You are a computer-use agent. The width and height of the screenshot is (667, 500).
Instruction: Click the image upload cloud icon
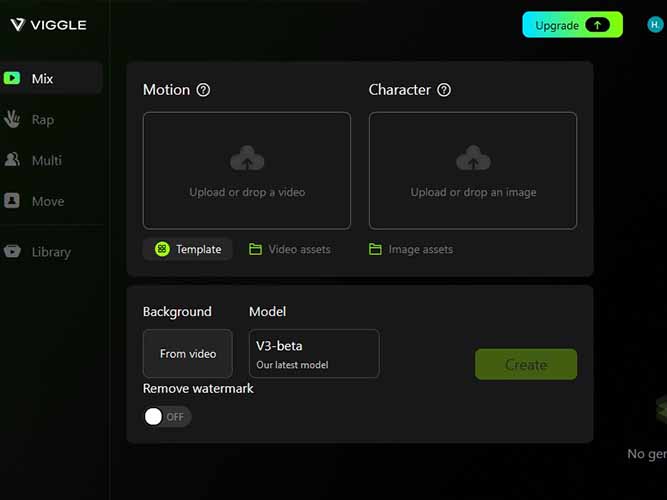point(473,158)
